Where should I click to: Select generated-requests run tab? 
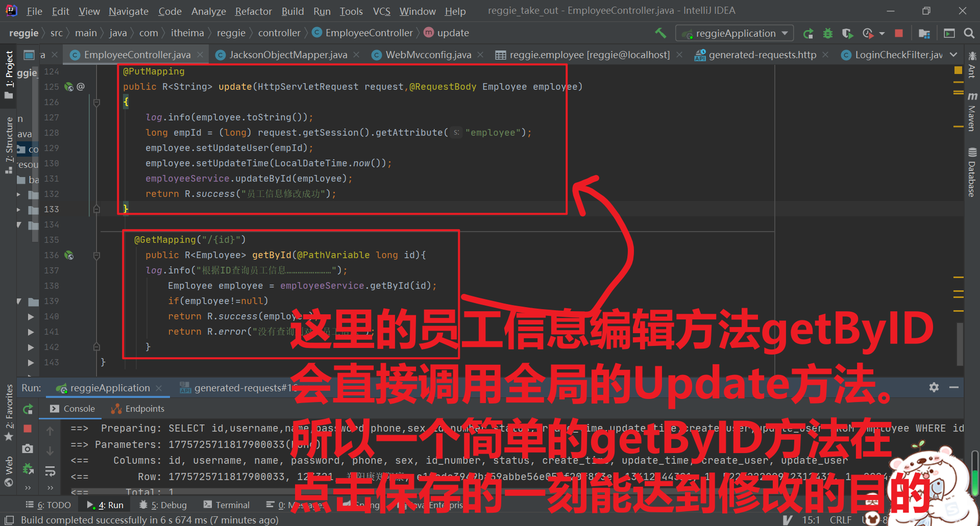tap(238, 388)
